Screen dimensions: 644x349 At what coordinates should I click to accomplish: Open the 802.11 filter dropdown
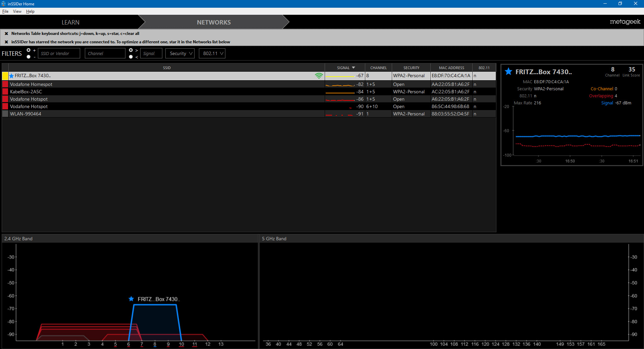coord(212,53)
